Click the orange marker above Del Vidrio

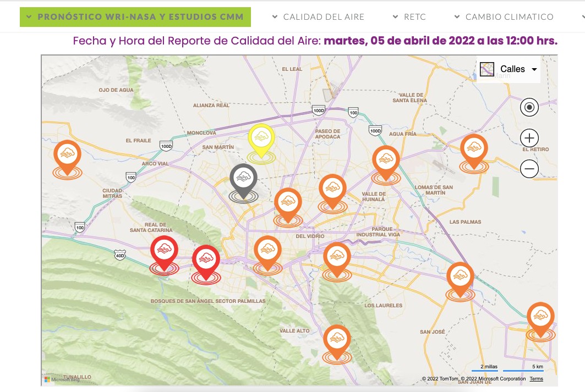pyautogui.click(x=288, y=203)
